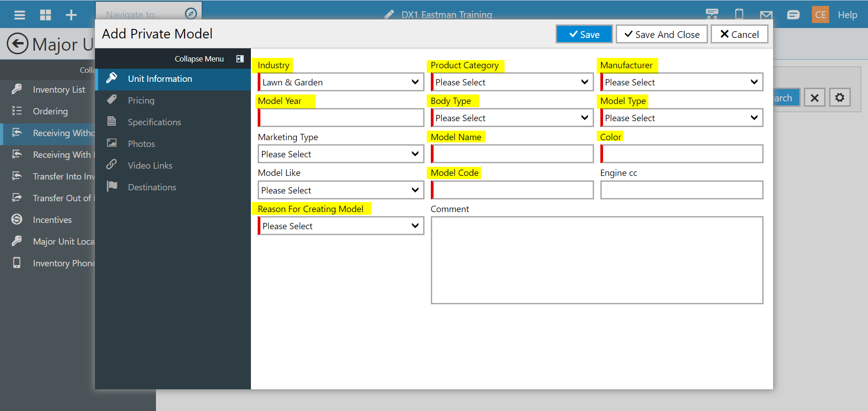Cancel the Add Private Model dialog
Image resolution: width=868 pixels, height=411 pixels.
point(739,34)
